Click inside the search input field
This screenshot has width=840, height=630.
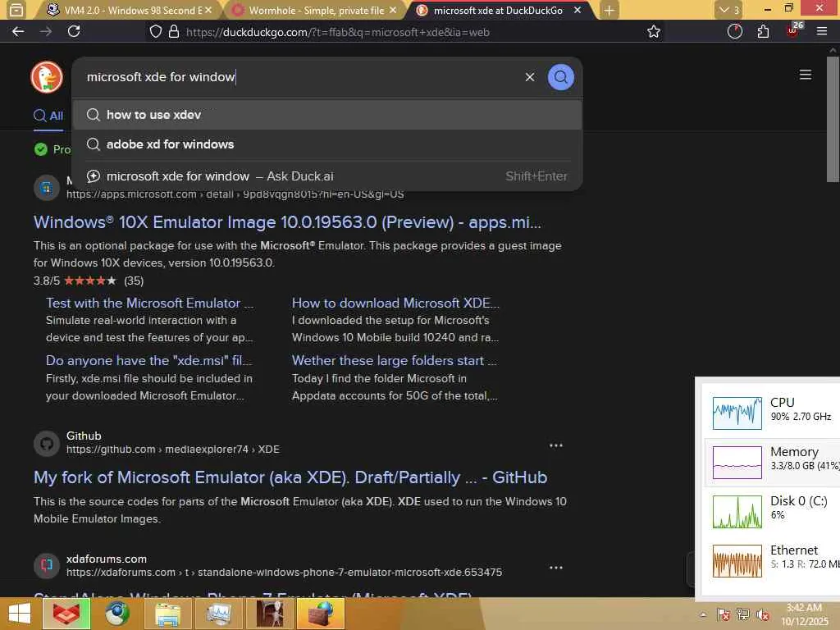click(x=300, y=77)
